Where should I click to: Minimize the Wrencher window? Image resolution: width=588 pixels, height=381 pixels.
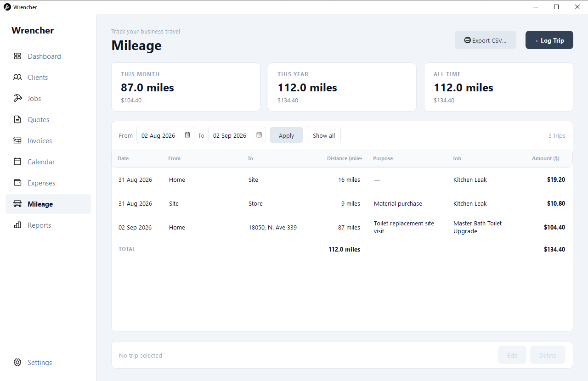(x=536, y=7)
